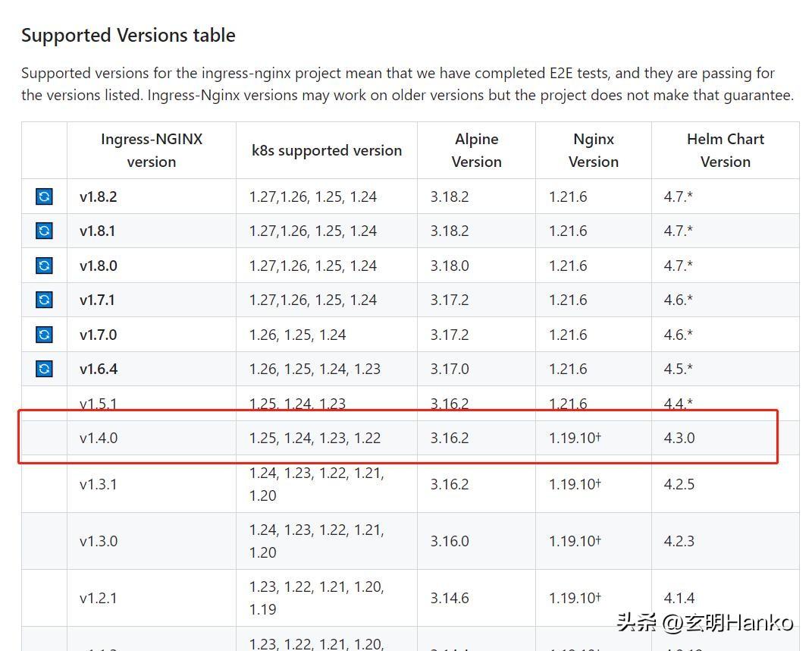This screenshot has width=812, height=651.
Task: Click the v1.3.0 version cell
Action: coord(99,541)
